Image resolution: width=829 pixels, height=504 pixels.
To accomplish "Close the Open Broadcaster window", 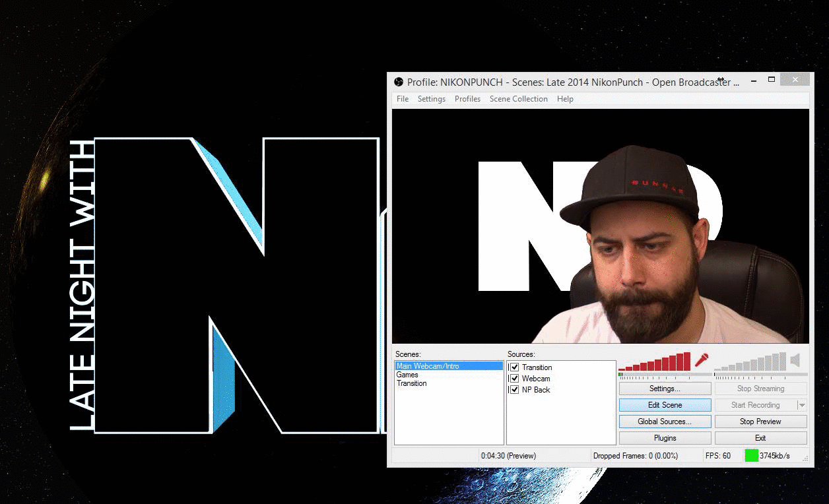I will pos(795,80).
